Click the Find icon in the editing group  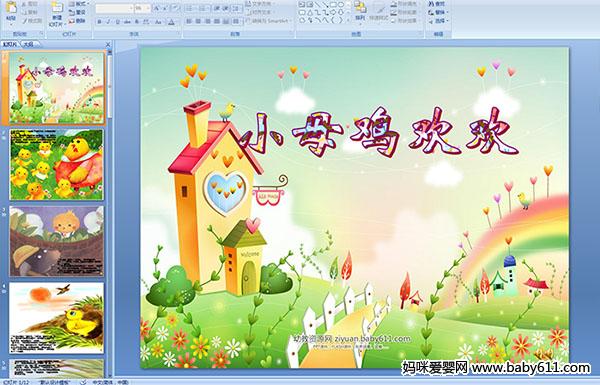click(x=437, y=4)
